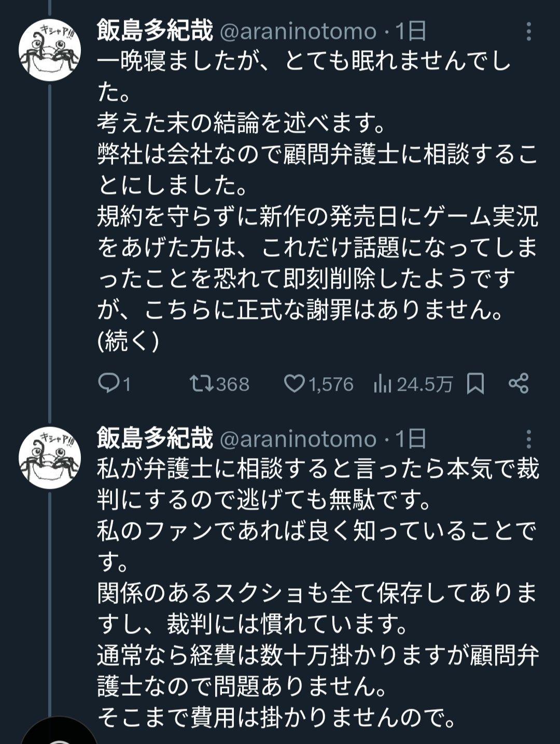Viewport: 560px width, 744px height.
Task: Open the first tweet text ending with (続く)
Action: tap(317, 201)
